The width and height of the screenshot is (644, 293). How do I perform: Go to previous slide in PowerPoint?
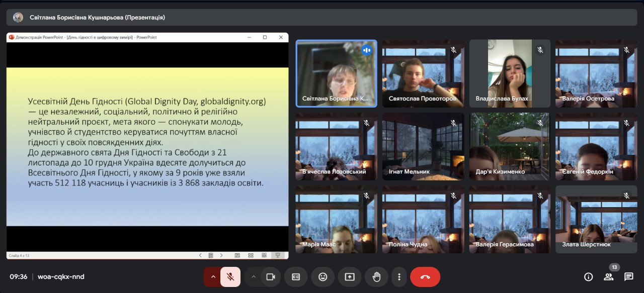pos(200,255)
